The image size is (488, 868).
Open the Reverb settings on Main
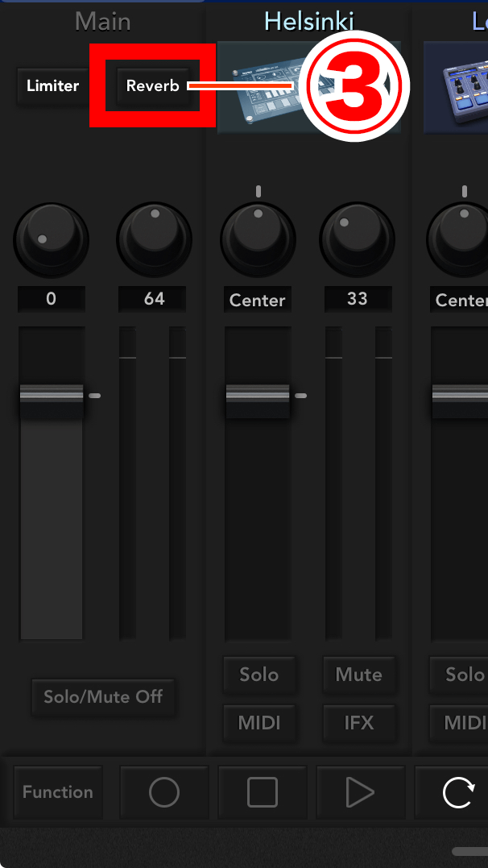pos(153,85)
